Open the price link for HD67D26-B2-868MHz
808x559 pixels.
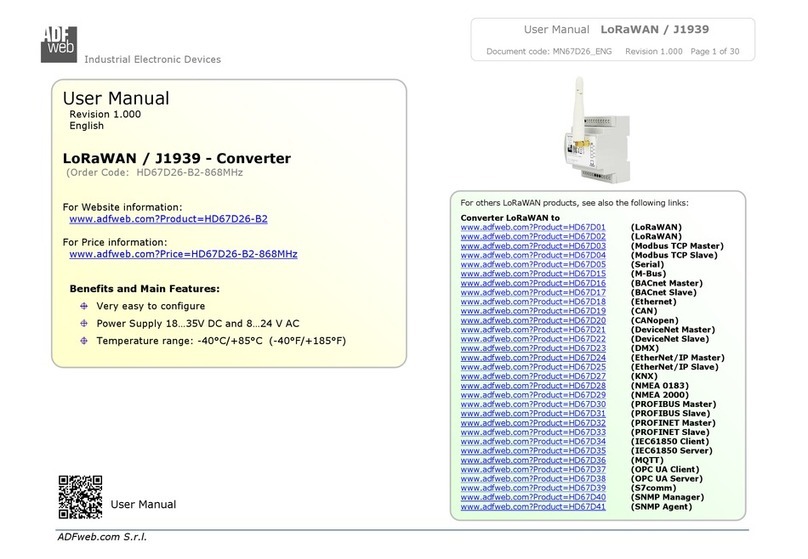[x=183, y=254]
